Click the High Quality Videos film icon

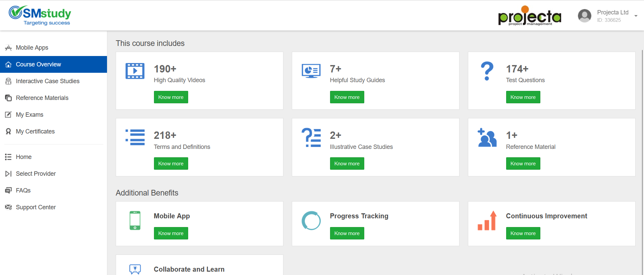pos(135,71)
